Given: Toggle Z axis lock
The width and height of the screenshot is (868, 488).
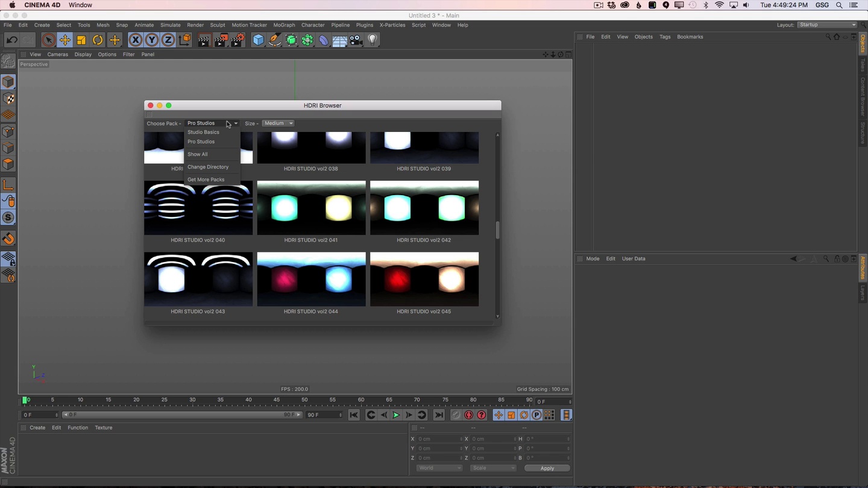Looking at the screenshot, I should pos(168,40).
